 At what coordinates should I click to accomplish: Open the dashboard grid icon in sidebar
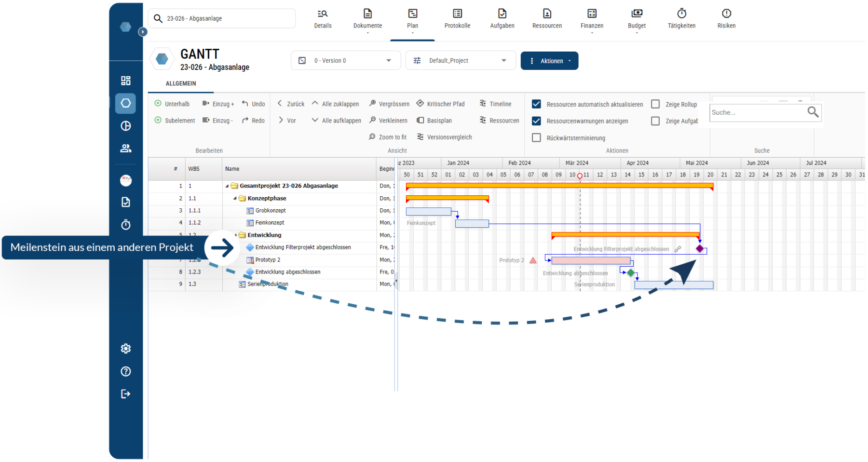click(126, 81)
